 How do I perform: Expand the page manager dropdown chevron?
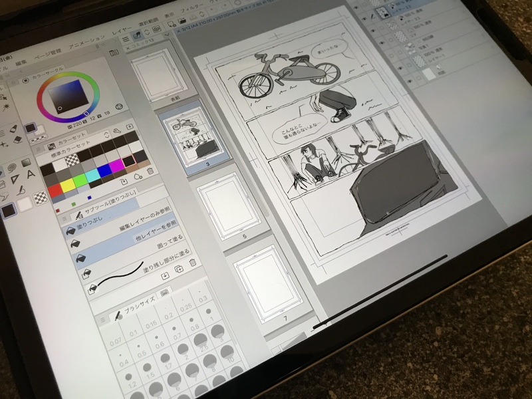(167, 35)
